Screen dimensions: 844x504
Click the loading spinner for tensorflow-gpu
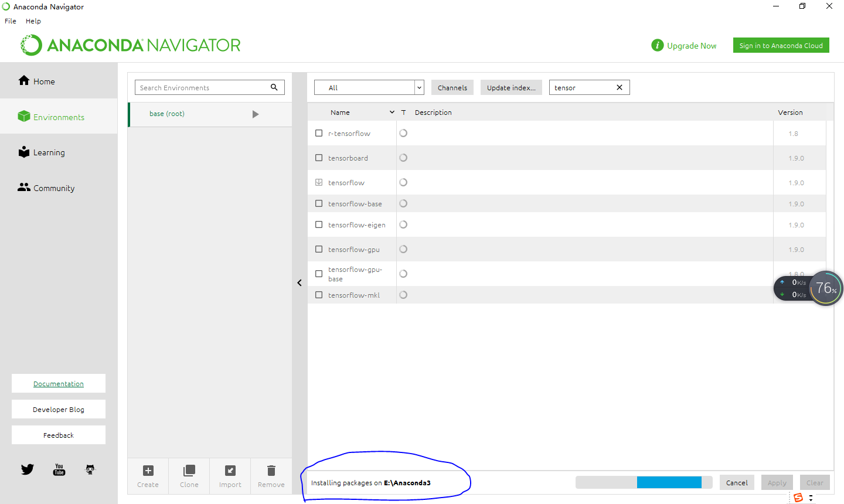(403, 249)
